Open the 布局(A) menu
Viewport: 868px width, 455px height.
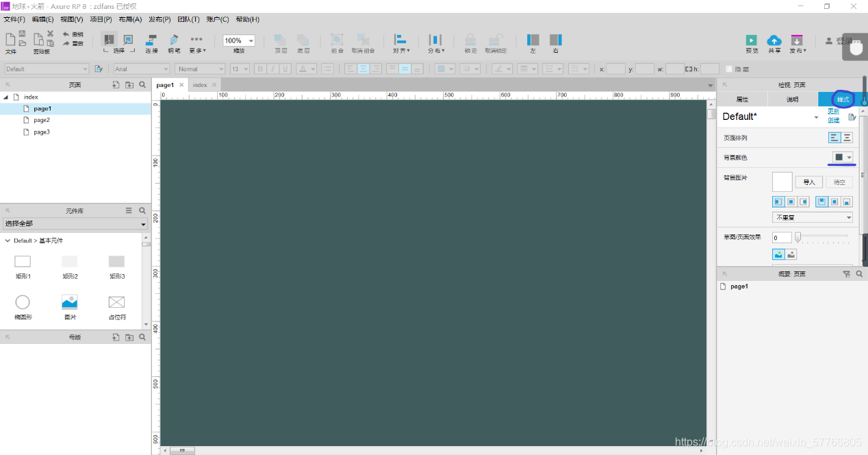coord(130,19)
